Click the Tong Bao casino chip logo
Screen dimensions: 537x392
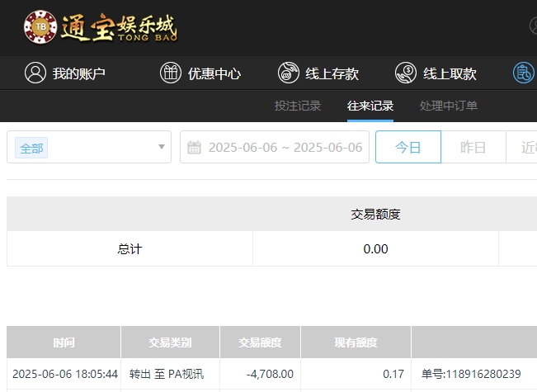pyautogui.click(x=40, y=26)
